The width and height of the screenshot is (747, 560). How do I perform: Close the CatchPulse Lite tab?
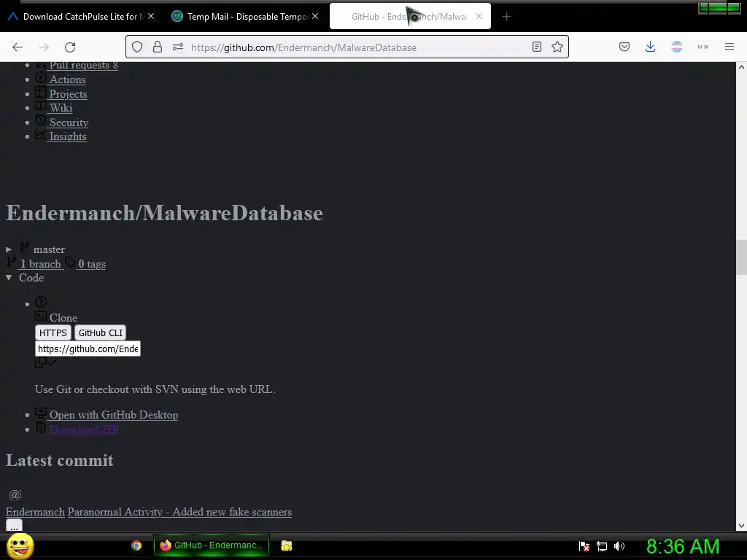(151, 16)
